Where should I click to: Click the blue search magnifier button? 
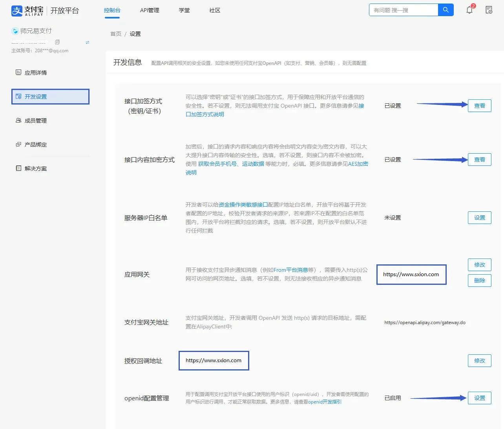click(446, 9)
